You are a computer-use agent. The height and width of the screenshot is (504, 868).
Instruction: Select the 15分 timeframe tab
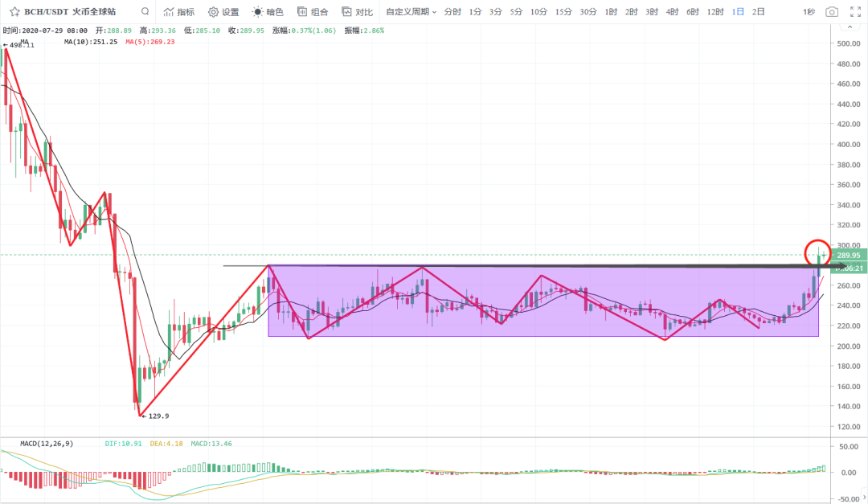[563, 12]
